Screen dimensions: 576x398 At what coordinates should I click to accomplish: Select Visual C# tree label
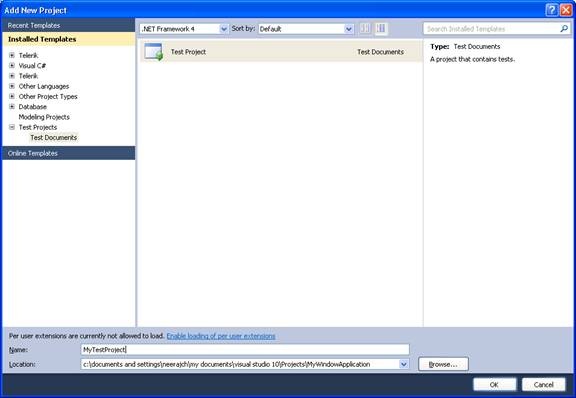pyautogui.click(x=32, y=65)
